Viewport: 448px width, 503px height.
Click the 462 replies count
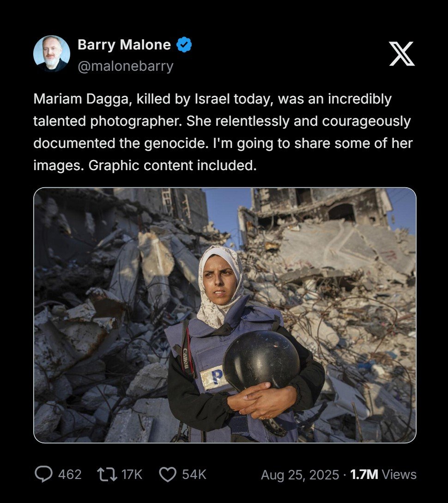click(x=70, y=474)
